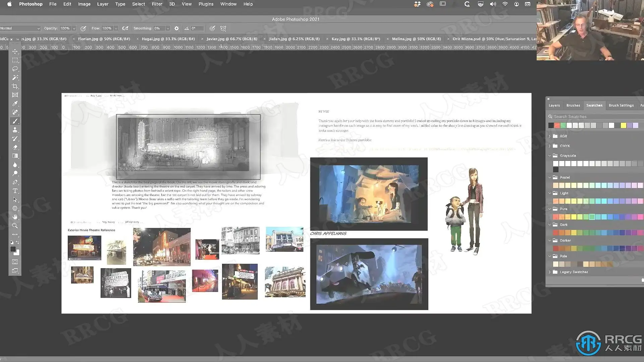Select the Zoom tool
Viewport: 644px width, 362px height.
click(15, 226)
